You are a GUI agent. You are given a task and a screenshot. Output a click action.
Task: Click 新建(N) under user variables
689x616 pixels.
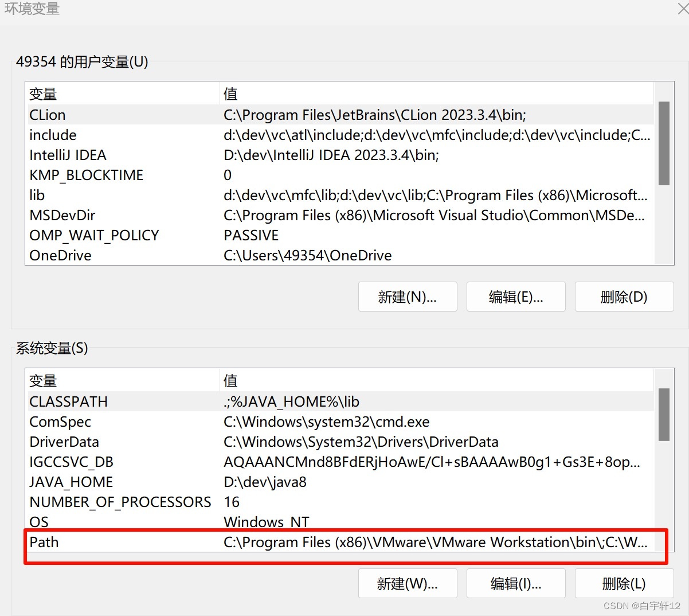pos(408,297)
